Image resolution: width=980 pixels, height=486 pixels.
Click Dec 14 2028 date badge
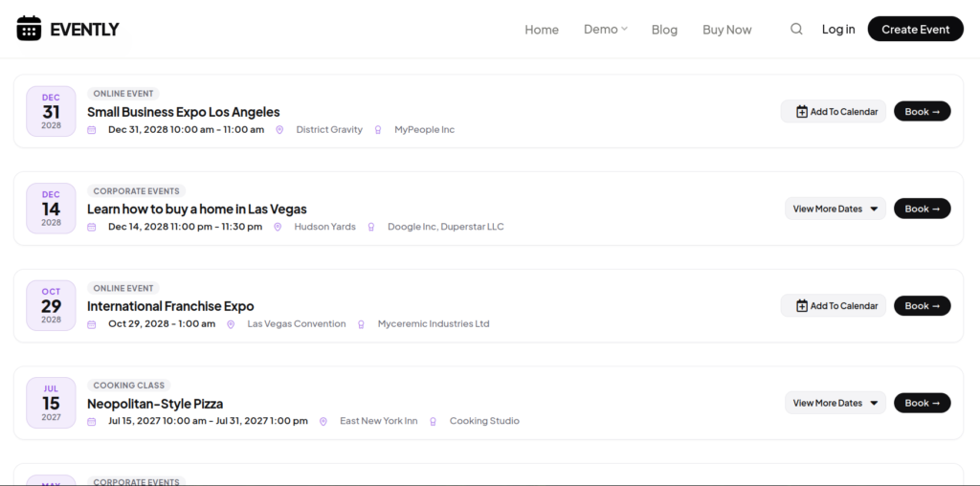pyautogui.click(x=52, y=209)
